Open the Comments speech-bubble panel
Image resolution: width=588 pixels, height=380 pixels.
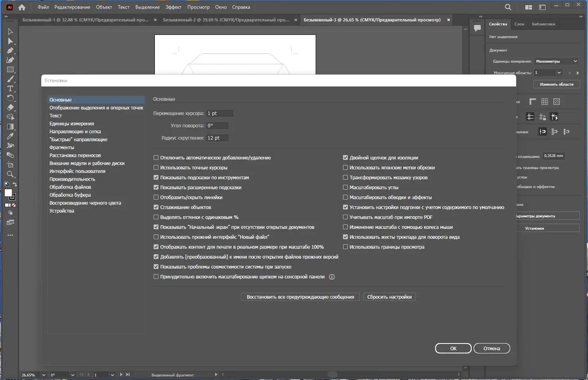pyautogui.click(x=477, y=28)
